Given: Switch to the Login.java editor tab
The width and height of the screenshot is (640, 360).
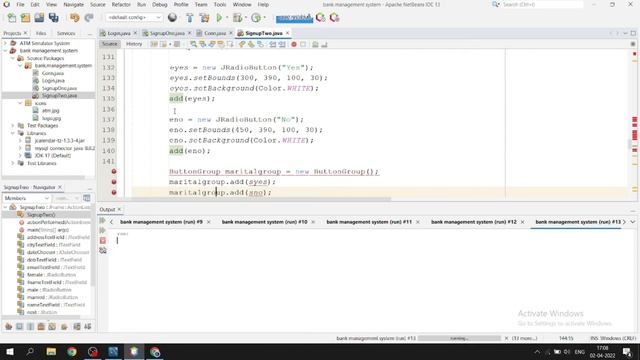Looking at the screenshot, I should click(119, 33).
